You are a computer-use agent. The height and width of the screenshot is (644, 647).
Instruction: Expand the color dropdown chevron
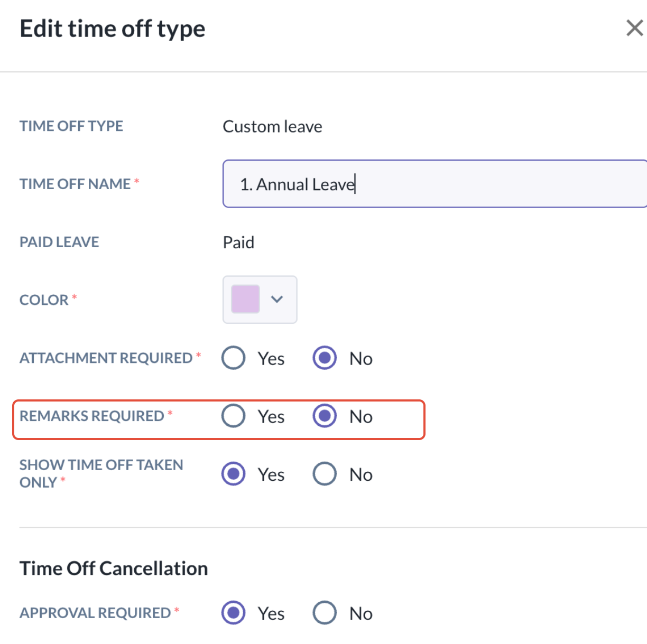[x=277, y=299]
